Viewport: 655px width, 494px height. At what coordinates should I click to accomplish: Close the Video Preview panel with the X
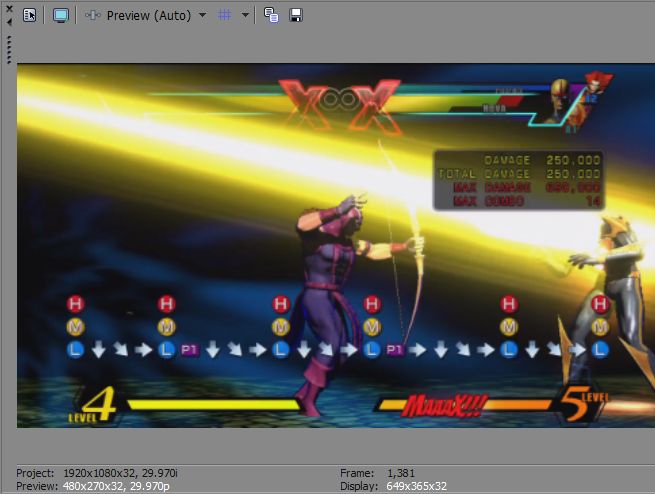click(9, 8)
